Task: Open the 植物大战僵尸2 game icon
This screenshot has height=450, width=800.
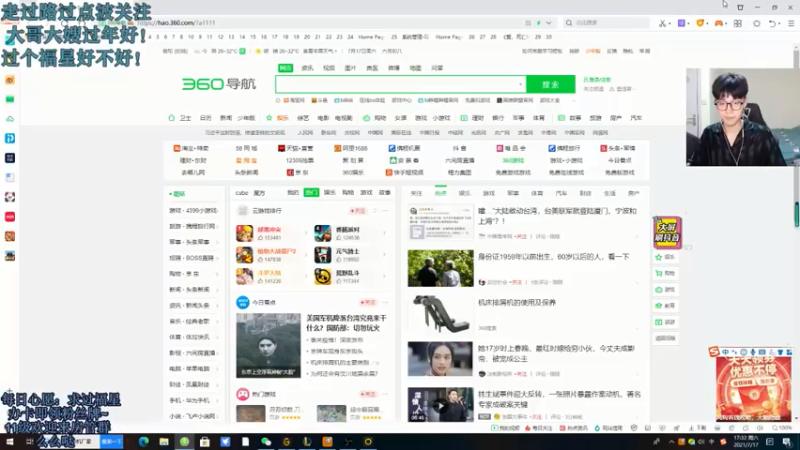Action: 244,255
